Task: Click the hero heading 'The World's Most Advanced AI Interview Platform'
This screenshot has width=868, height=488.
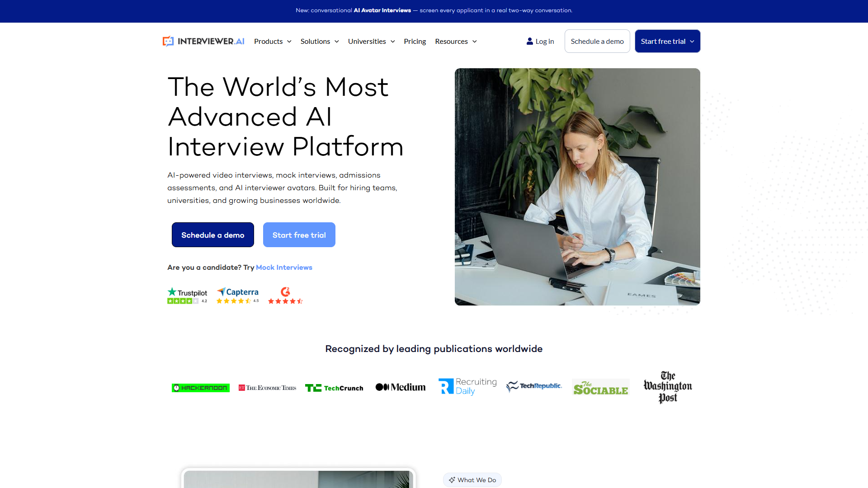Action: (285, 117)
